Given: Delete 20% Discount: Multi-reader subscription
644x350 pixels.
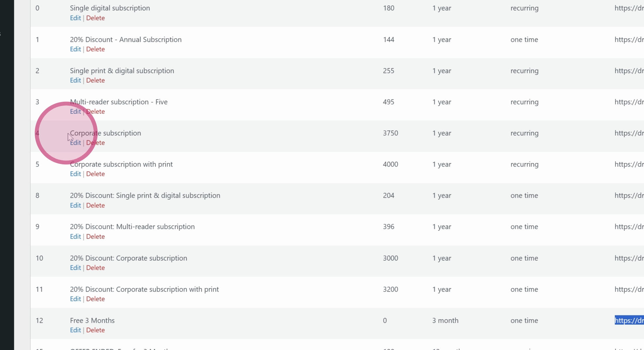Looking at the screenshot, I should pyautogui.click(x=95, y=237).
